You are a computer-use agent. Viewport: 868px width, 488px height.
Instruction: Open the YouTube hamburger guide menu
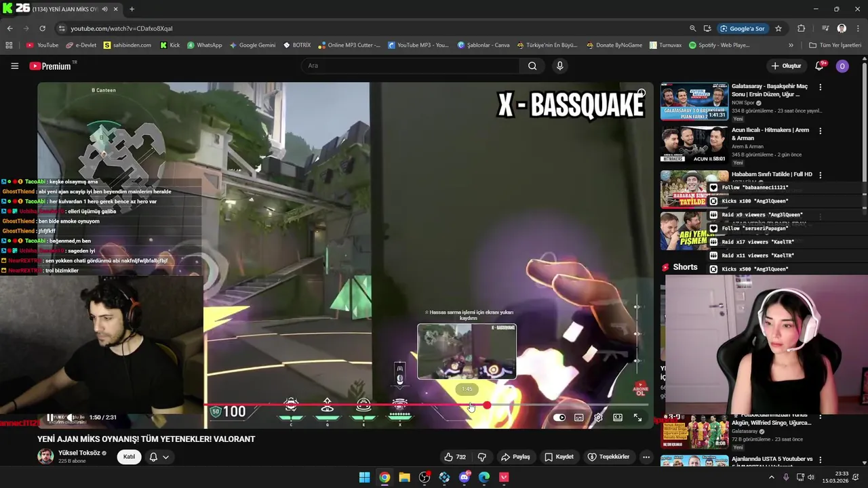tap(14, 66)
